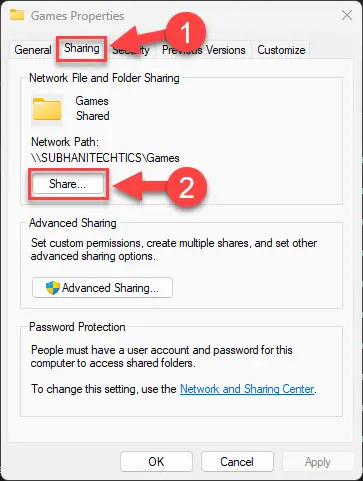Screen dimensions: 363x481
Task: Click the red arrow pointing at Share button
Action: (139, 186)
